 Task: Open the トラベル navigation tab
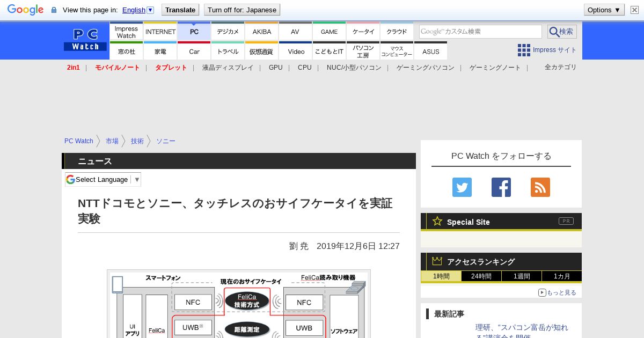click(228, 51)
